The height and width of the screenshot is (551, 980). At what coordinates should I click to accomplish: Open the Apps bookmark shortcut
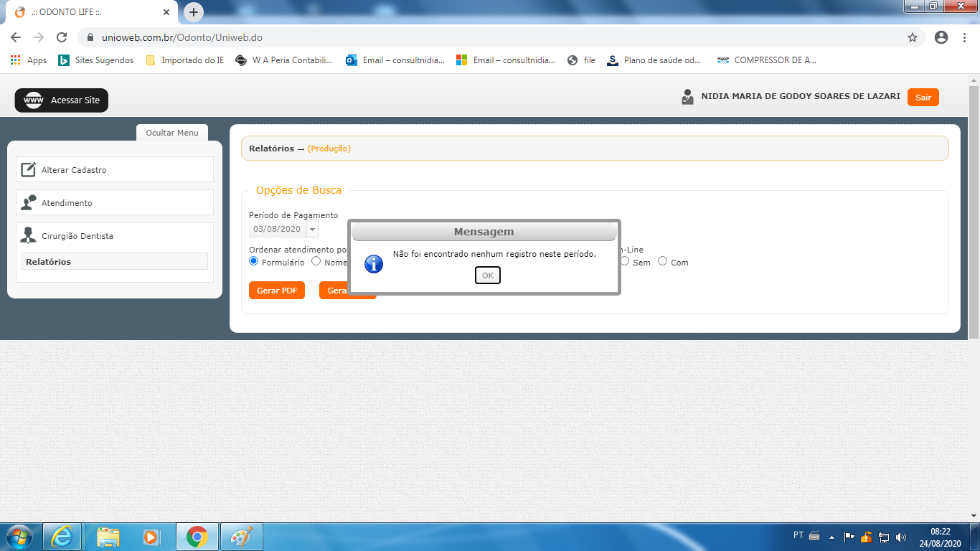click(29, 60)
